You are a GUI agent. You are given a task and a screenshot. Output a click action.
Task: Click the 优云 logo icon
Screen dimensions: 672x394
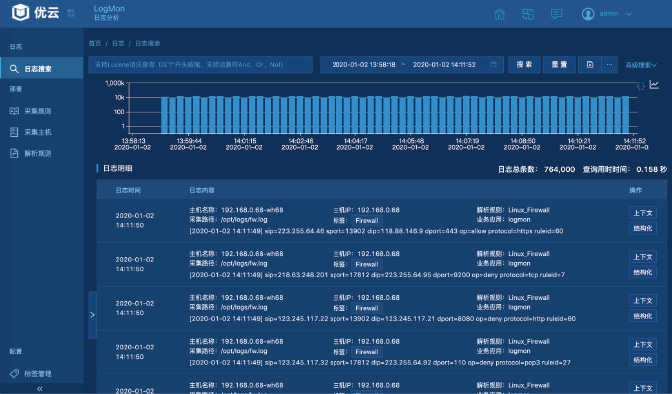pos(20,12)
